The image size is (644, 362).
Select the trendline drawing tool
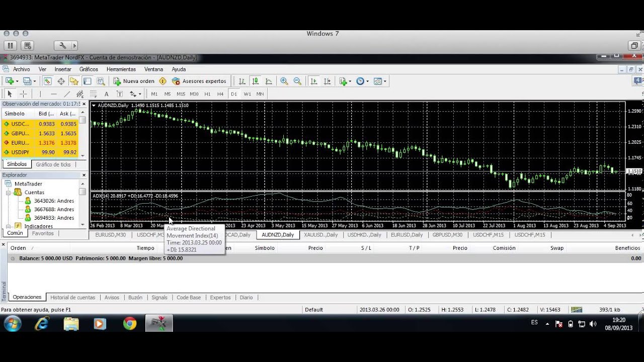[x=67, y=94]
